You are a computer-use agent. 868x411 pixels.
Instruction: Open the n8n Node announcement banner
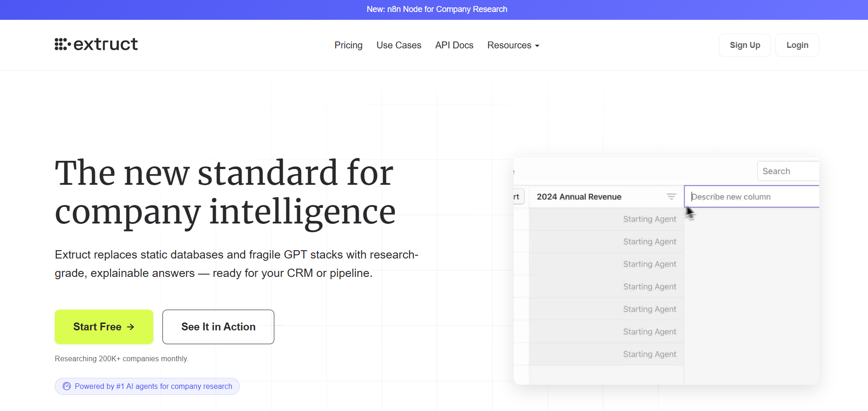pyautogui.click(x=436, y=9)
